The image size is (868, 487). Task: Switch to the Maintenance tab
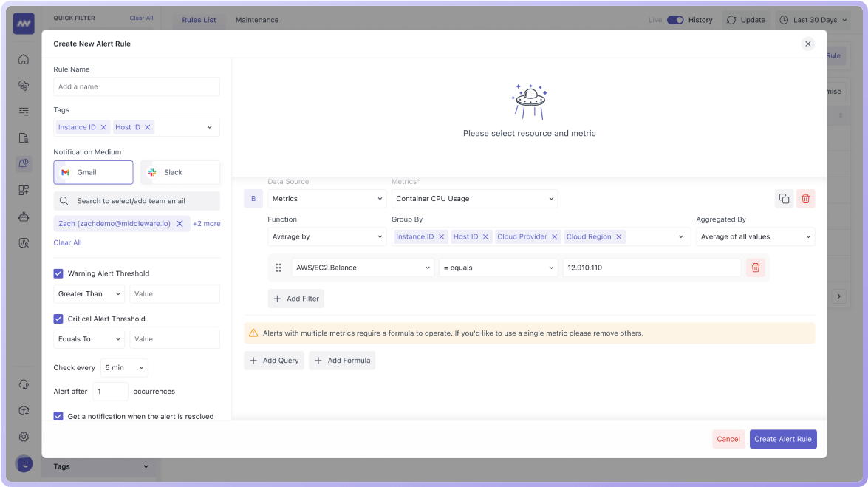(x=257, y=20)
